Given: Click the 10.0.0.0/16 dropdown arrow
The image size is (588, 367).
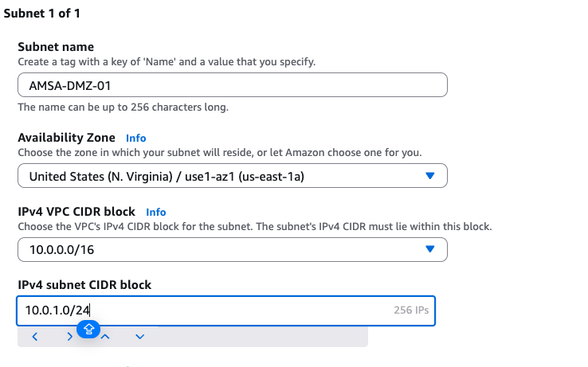Looking at the screenshot, I should click(430, 249).
